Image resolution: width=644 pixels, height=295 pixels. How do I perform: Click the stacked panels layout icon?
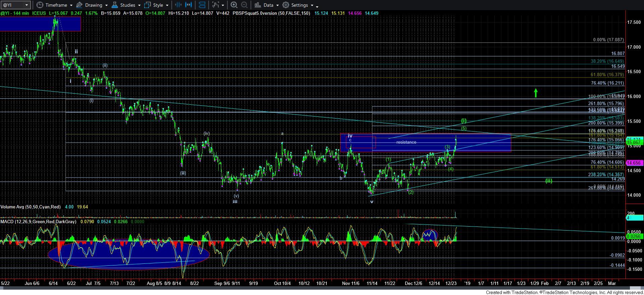202,5
